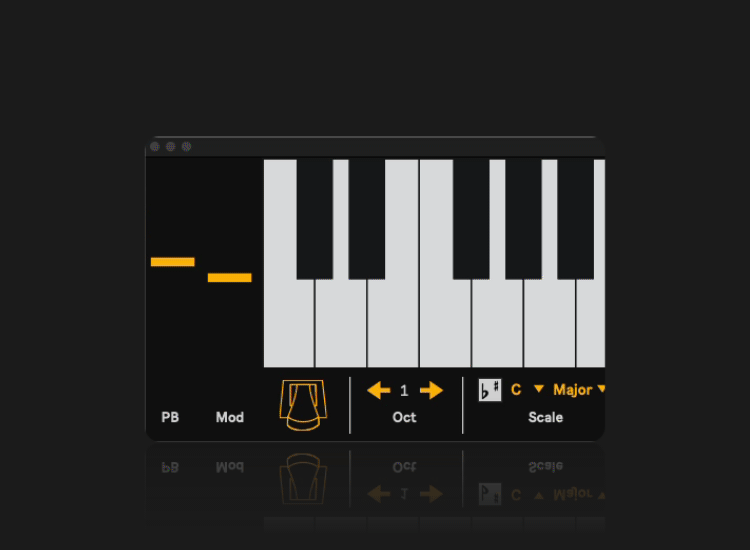Click the window close button
Image resolution: width=750 pixels, height=550 pixels.
click(155, 146)
